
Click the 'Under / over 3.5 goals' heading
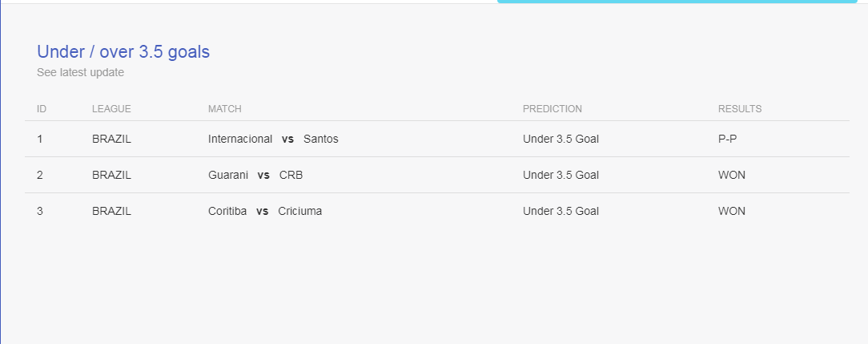pyautogui.click(x=123, y=52)
